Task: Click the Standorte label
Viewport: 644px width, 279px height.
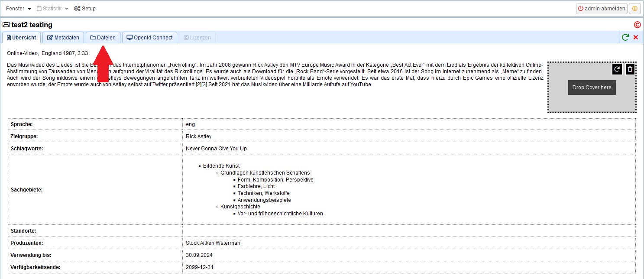Action: (x=23, y=231)
